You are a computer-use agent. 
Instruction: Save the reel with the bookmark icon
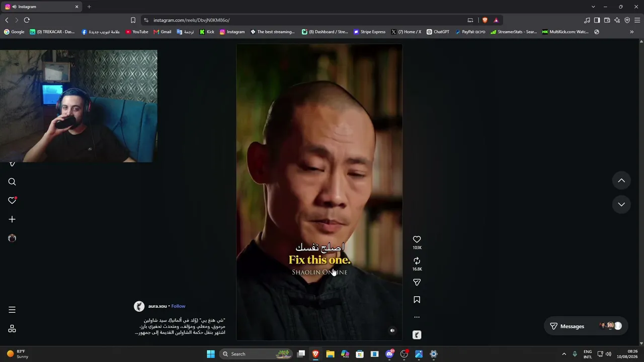pos(417,300)
